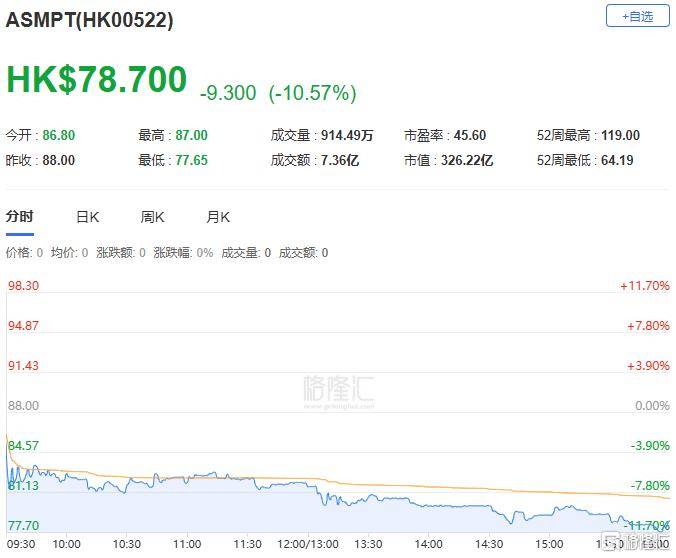The width and height of the screenshot is (676, 558).
Task: Click the 91.43 y-axis price label
Action: coord(23,366)
